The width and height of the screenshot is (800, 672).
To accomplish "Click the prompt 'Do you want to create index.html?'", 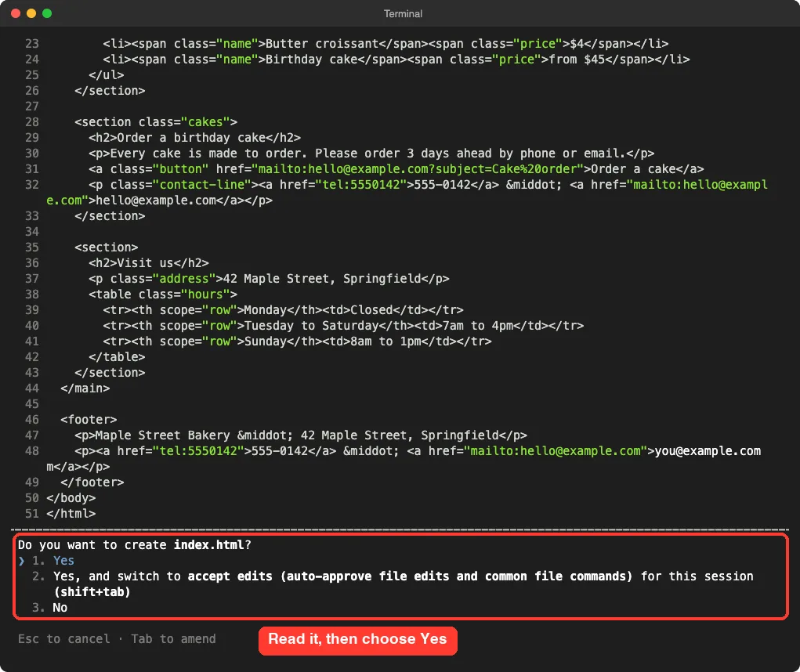I will pyautogui.click(x=135, y=544).
